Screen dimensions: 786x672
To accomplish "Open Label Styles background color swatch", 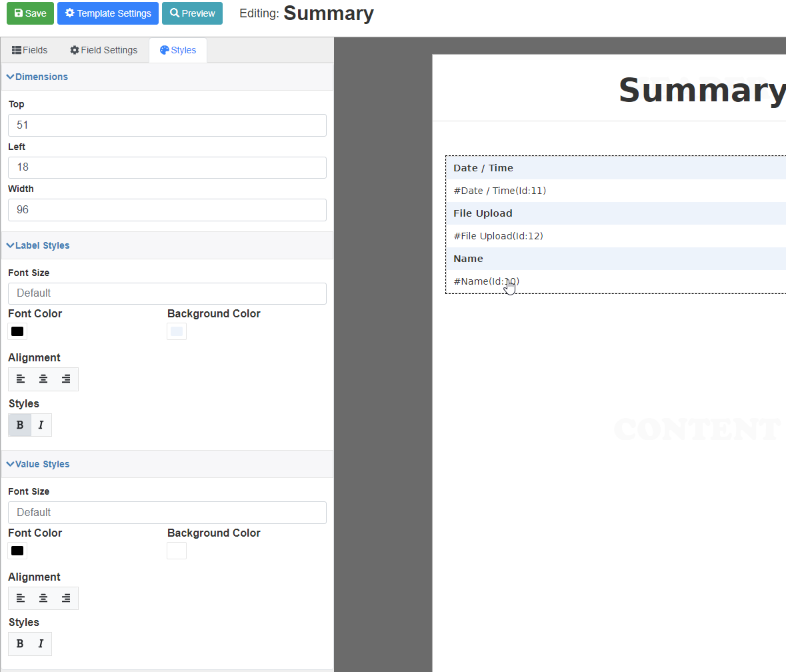I will [x=177, y=332].
